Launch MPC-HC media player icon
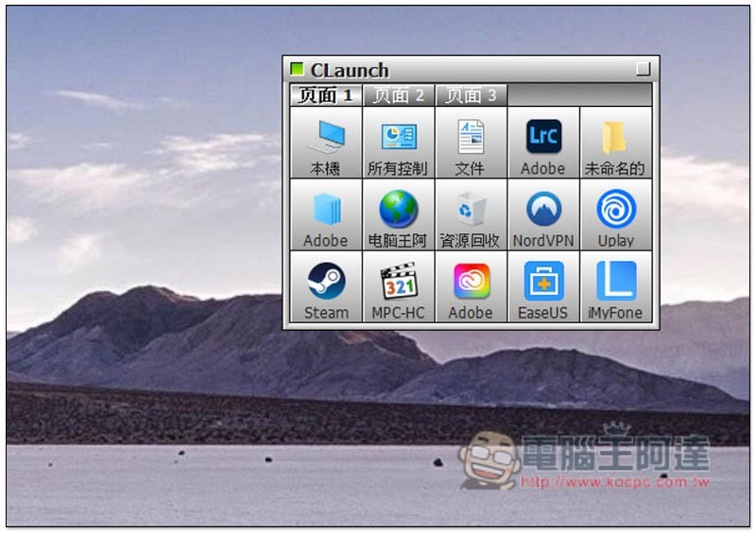Viewport: 756px width, 533px height. pos(398,286)
